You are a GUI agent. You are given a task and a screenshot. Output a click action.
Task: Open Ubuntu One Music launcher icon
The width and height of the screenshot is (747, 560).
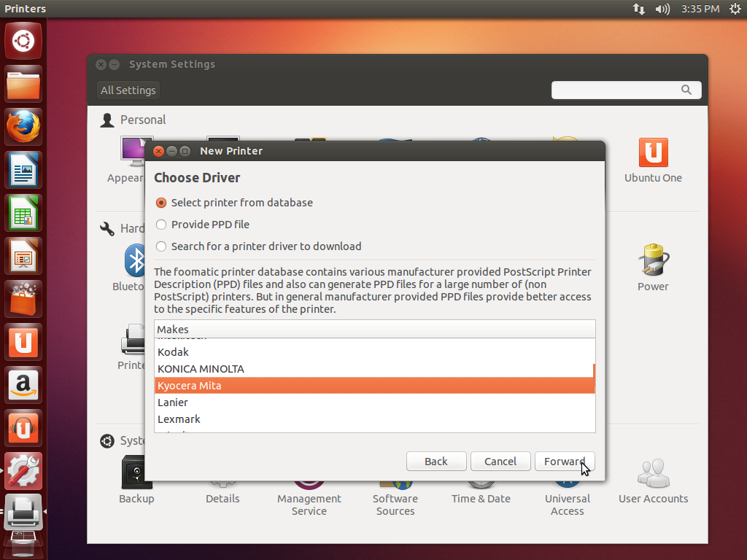(x=23, y=427)
